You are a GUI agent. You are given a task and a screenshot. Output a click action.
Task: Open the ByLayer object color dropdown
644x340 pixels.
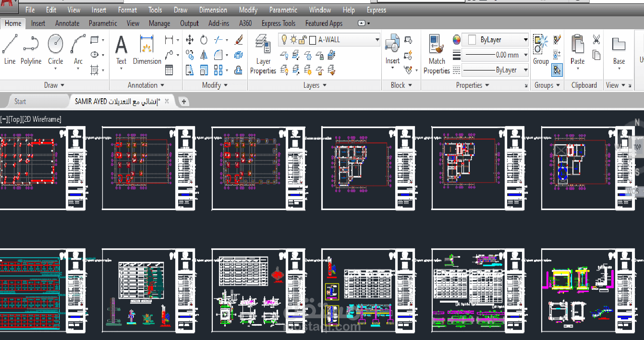click(525, 40)
